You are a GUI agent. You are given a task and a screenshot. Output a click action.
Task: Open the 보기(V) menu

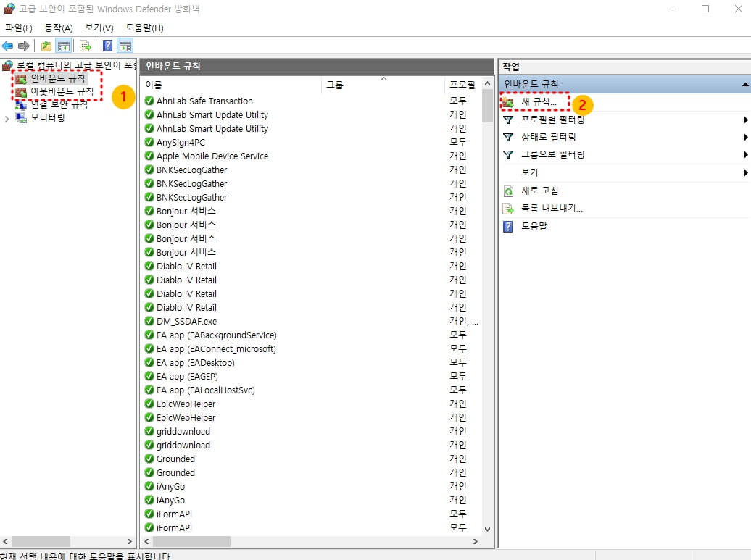(x=99, y=28)
